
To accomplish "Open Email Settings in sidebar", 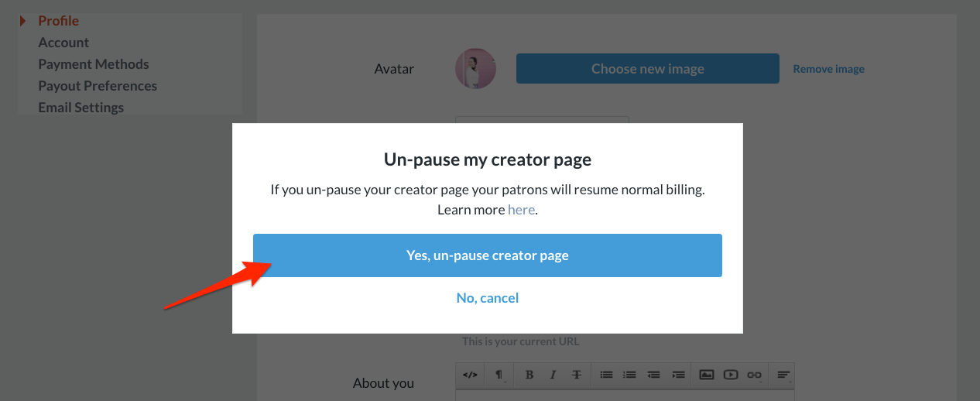I will click(x=81, y=108).
